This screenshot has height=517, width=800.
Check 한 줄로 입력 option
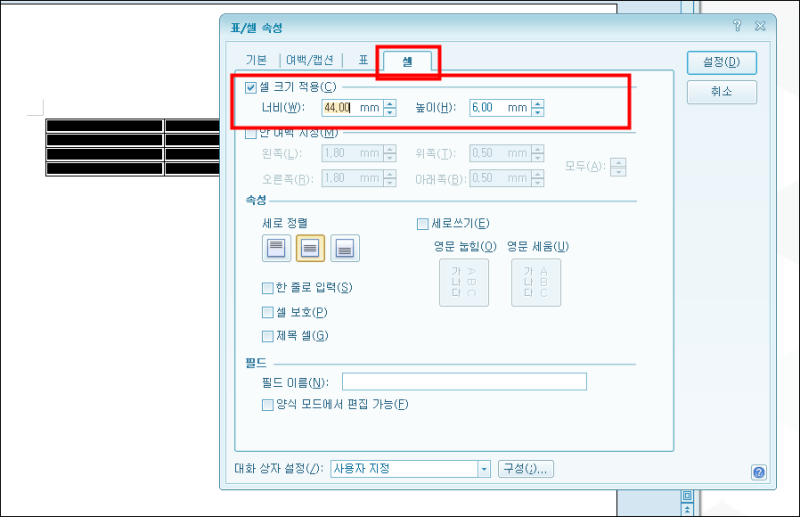[x=267, y=288]
